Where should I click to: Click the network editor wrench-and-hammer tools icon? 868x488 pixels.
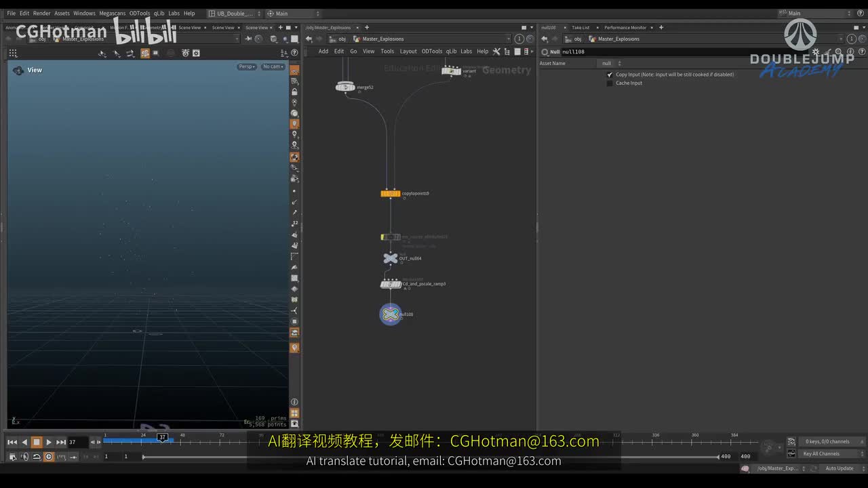tap(496, 52)
